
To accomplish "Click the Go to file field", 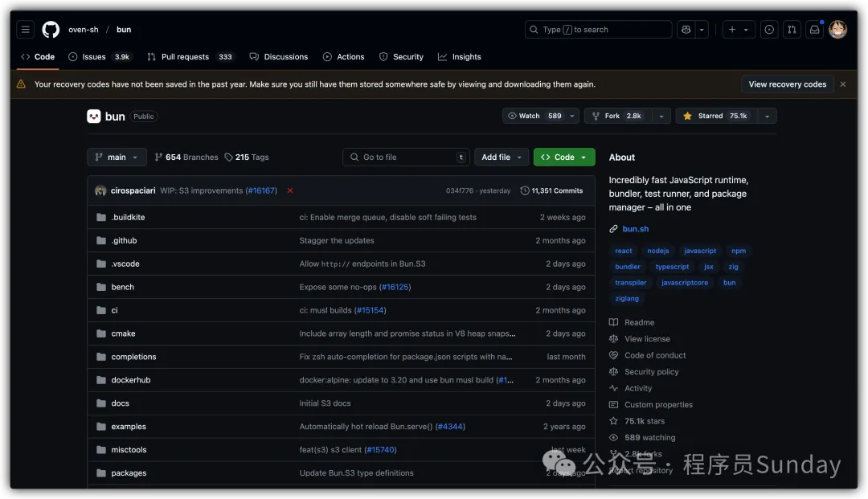I will coord(406,157).
